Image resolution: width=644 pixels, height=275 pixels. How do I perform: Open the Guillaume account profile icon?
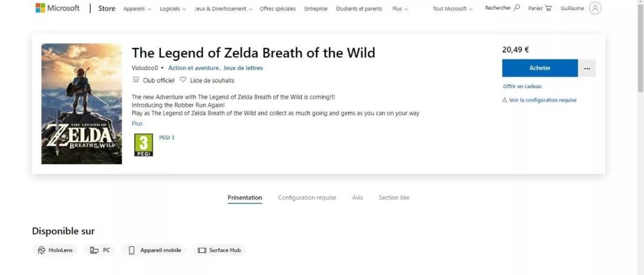pos(595,8)
